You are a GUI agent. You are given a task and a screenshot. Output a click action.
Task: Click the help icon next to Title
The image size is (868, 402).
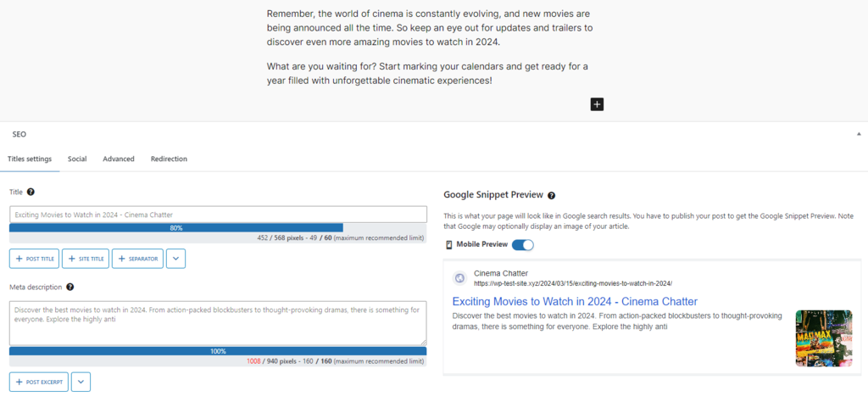tap(31, 193)
